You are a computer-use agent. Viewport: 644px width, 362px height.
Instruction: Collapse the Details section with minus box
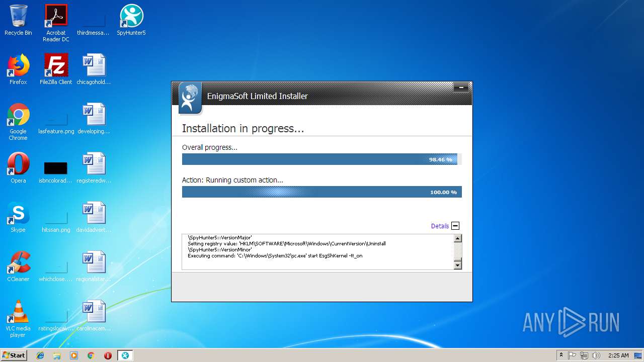coord(455,226)
